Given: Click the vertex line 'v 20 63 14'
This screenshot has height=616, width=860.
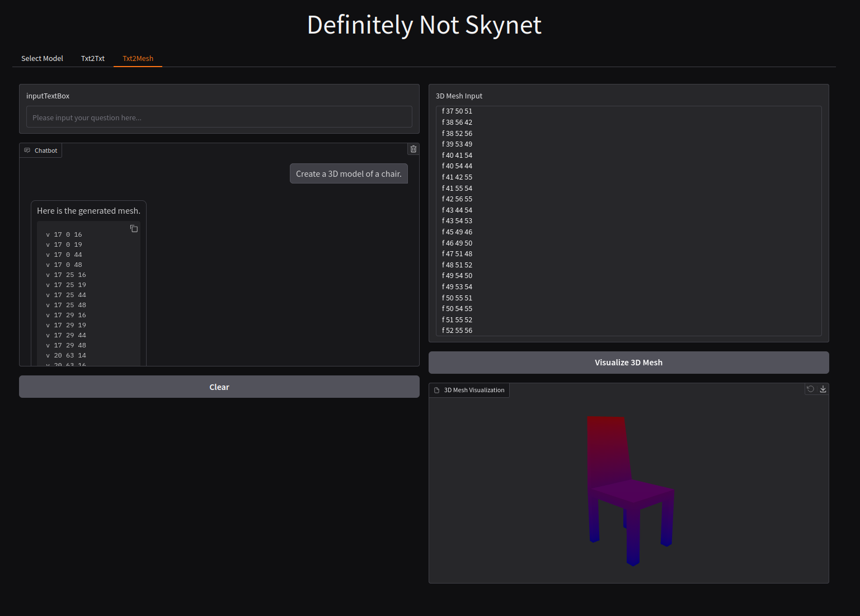Looking at the screenshot, I should (x=66, y=355).
